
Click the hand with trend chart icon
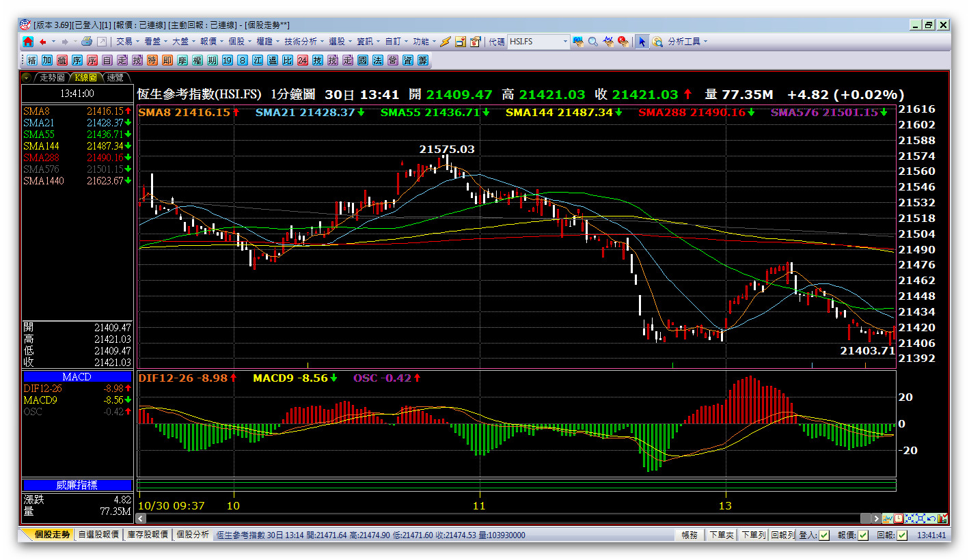[x=608, y=42]
